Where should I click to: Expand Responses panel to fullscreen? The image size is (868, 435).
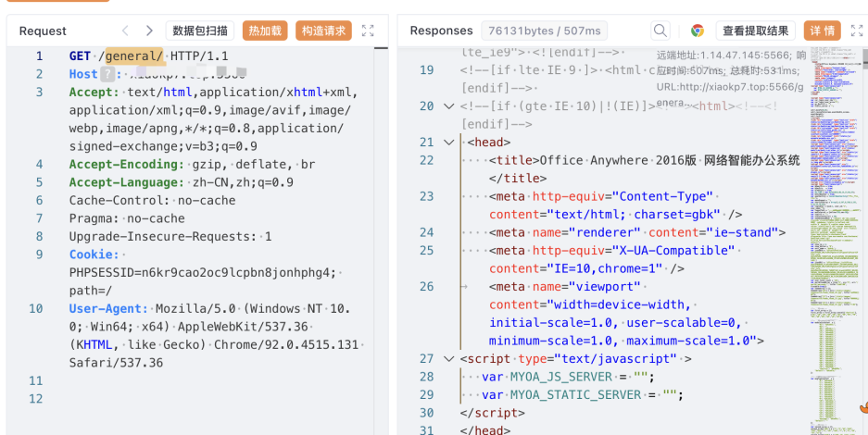[x=856, y=31]
